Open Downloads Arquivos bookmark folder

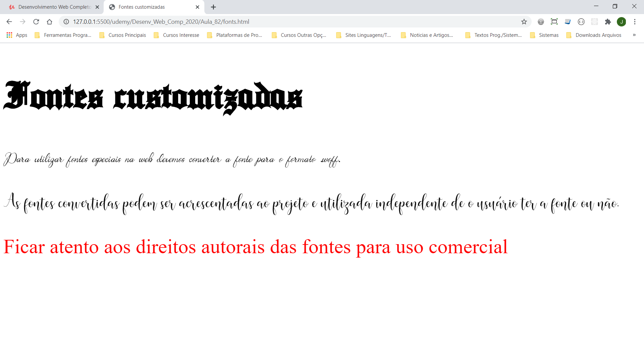click(594, 35)
